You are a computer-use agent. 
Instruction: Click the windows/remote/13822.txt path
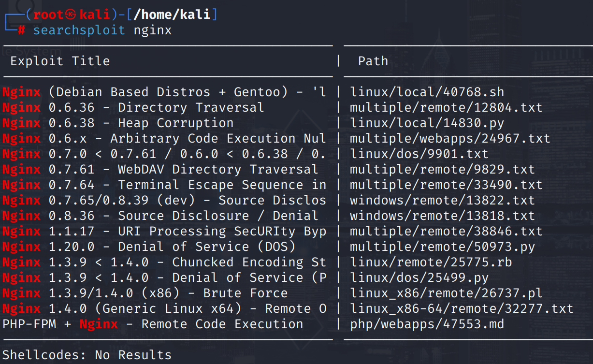[442, 201]
